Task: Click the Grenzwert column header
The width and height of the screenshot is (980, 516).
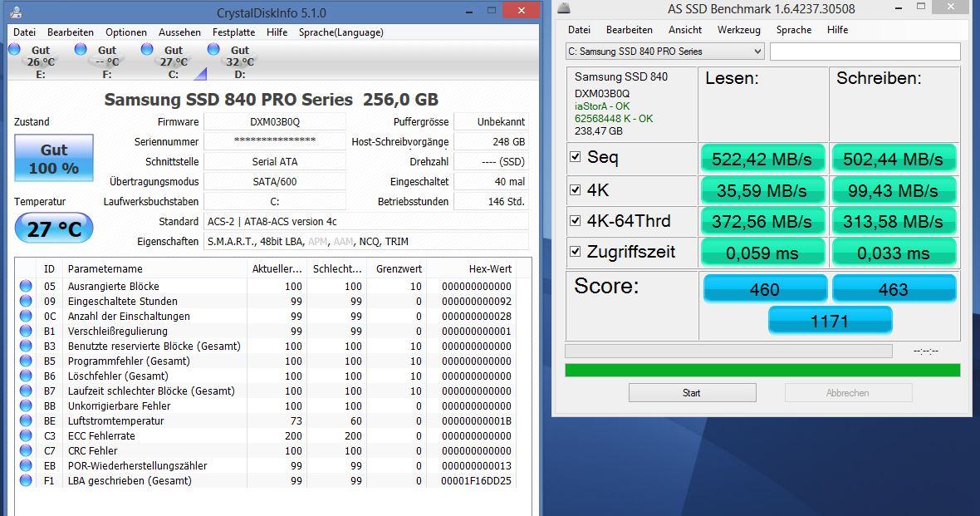Action: pyautogui.click(x=399, y=269)
